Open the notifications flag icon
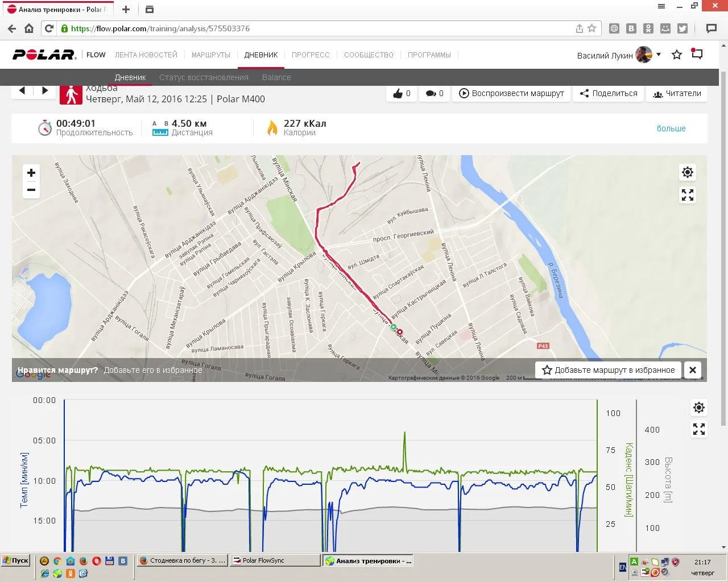 click(x=697, y=54)
